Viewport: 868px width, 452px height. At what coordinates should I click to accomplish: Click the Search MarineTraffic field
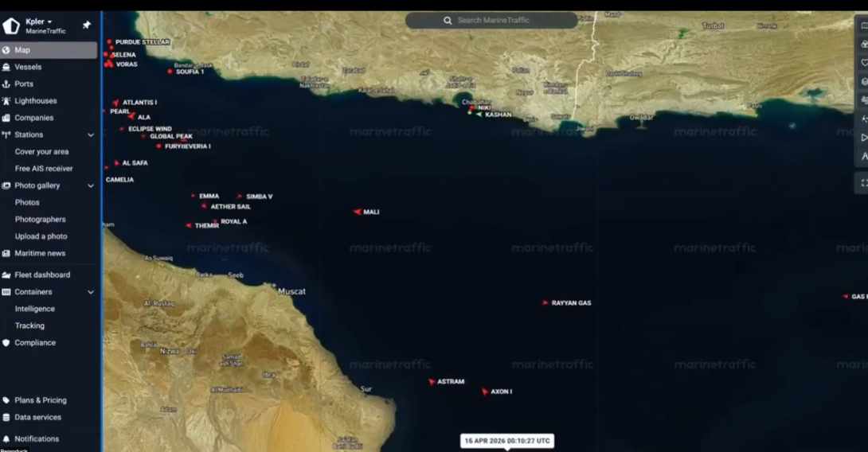click(492, 21)
